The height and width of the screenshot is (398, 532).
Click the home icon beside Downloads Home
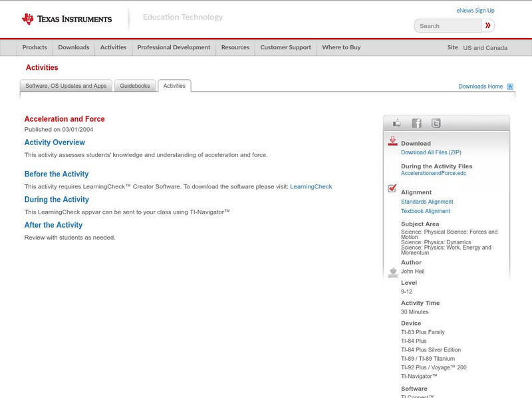click(x=510, y=86)
